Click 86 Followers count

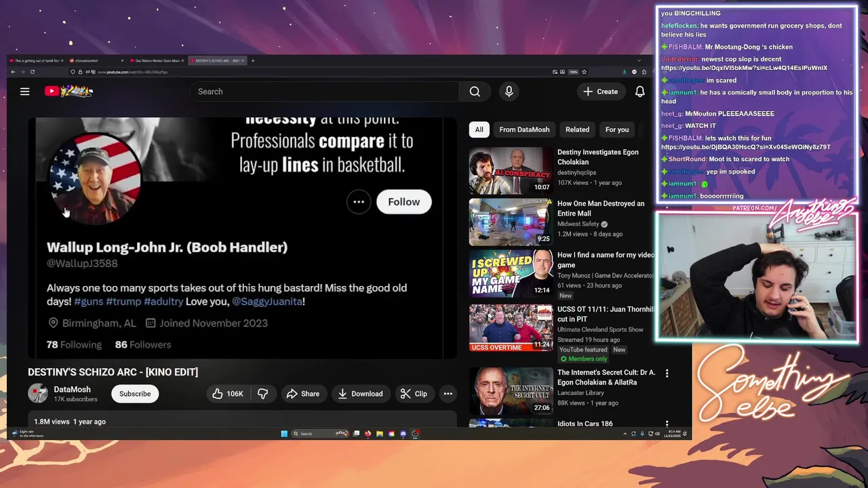(x=143, y=344)
